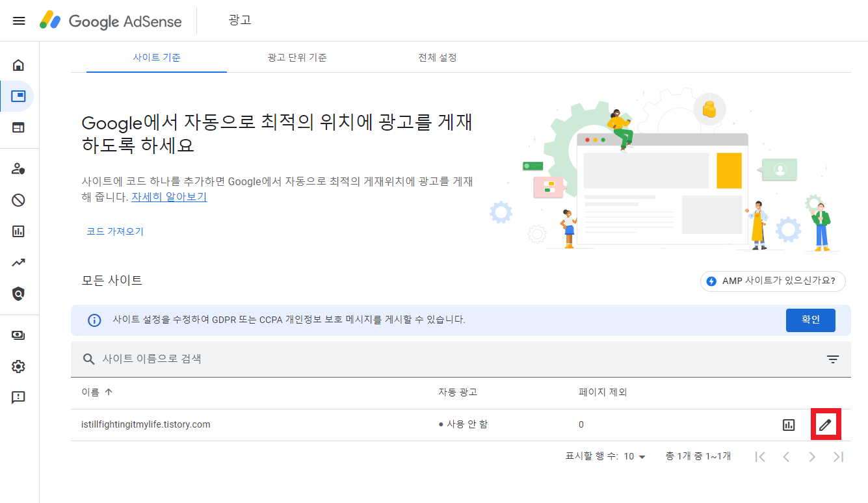
Task: Click 자세히 알아보기 link
Action: click(x=169, y=196)
